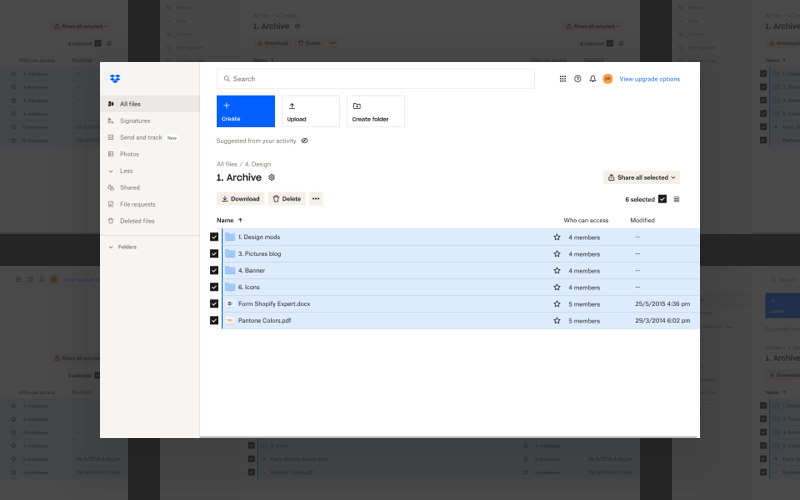Collapse the sidebar with Less
Image resolution: width=800 pixels, height=500 pixels.
pyautogui.click(x=126, y=171)
